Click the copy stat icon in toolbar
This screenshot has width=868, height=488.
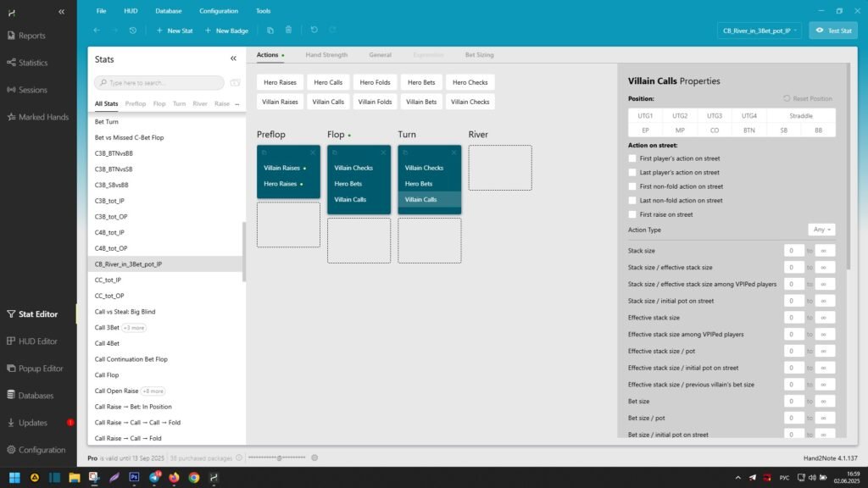[270, 30]
